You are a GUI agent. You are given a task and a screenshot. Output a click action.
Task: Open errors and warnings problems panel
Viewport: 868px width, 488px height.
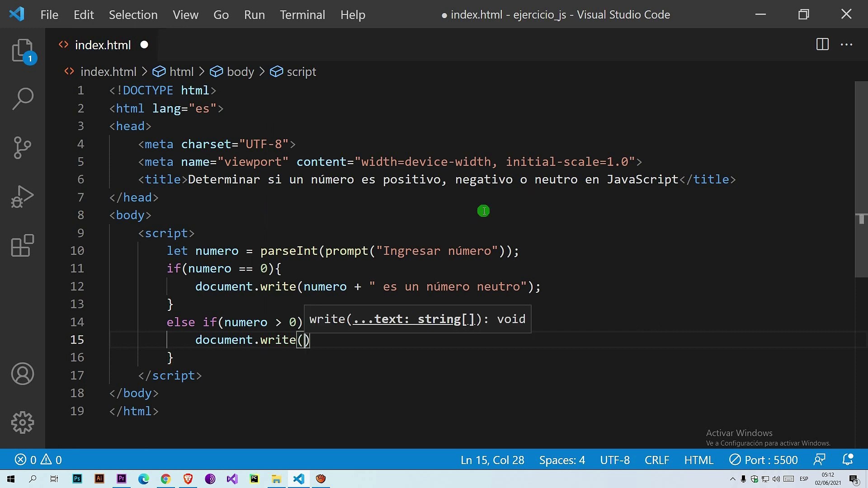coord(38,460)
